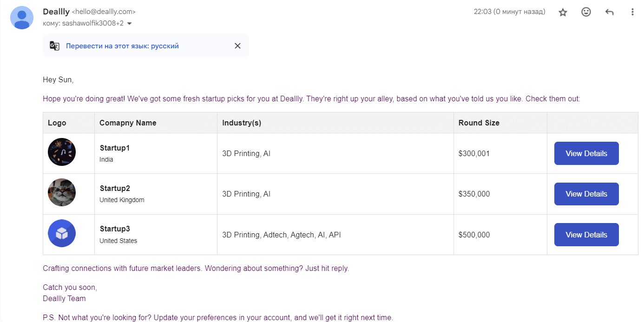This screenshot has height=322, width=644.
Task: Click the Comapny Name column header
Action: 128,123
